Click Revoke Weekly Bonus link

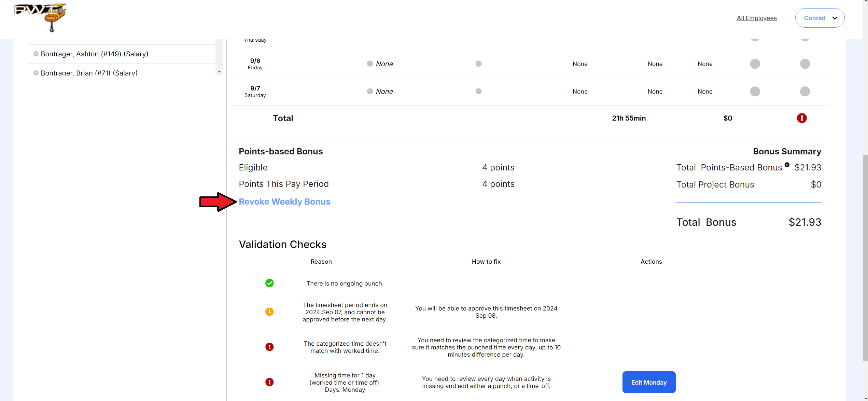click(284, 202)
